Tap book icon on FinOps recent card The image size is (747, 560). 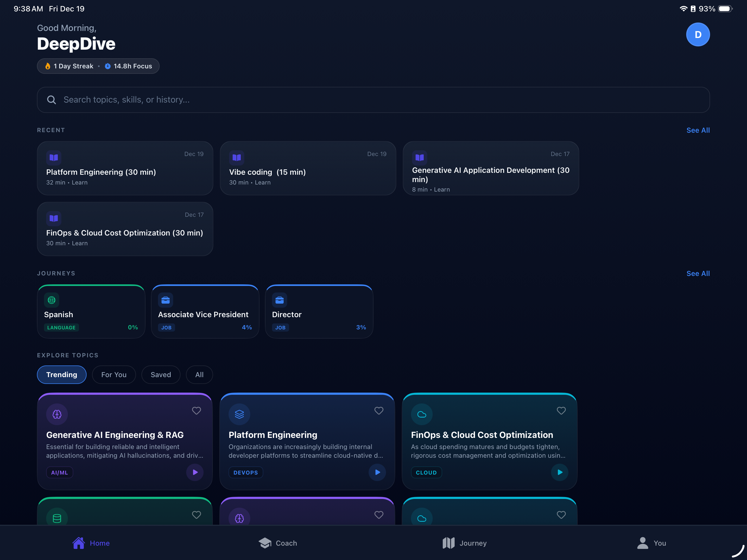coord(54,218)
